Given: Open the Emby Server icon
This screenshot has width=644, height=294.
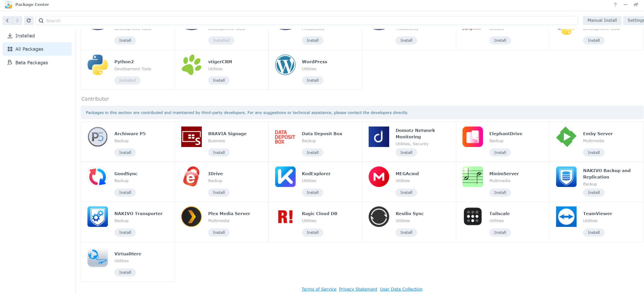Looking at the screenshot, I should 566,137.
